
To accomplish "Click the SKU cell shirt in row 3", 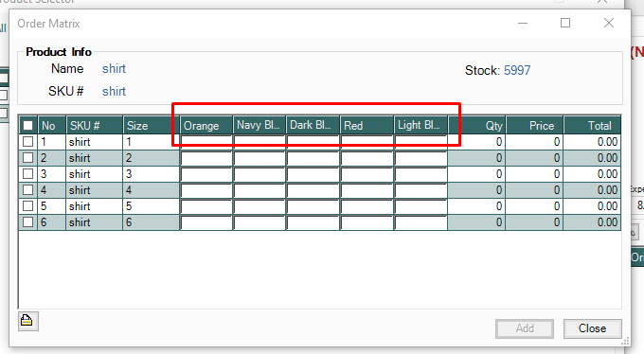I will (x=95, y=174).
